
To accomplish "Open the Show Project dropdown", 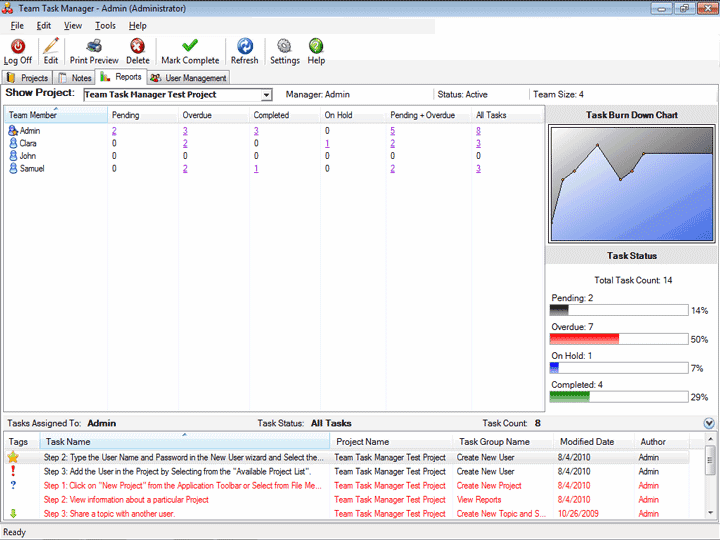I will (x=266, y=95).
